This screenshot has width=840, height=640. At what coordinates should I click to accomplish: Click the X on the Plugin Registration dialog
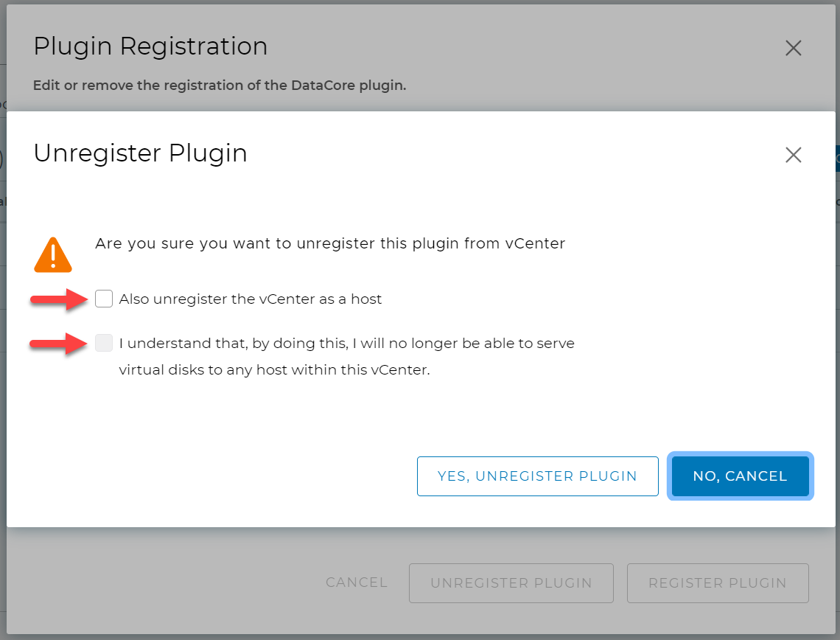[793, 48]
